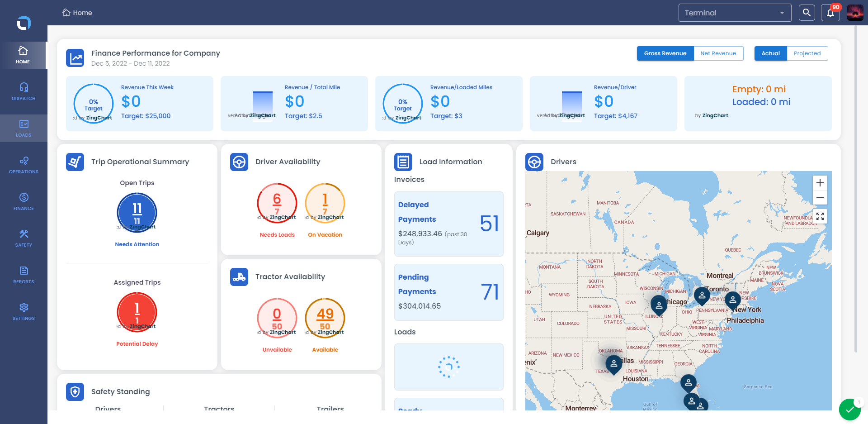Go to the Loads sidebar section
868x424 pixels.
24,129
